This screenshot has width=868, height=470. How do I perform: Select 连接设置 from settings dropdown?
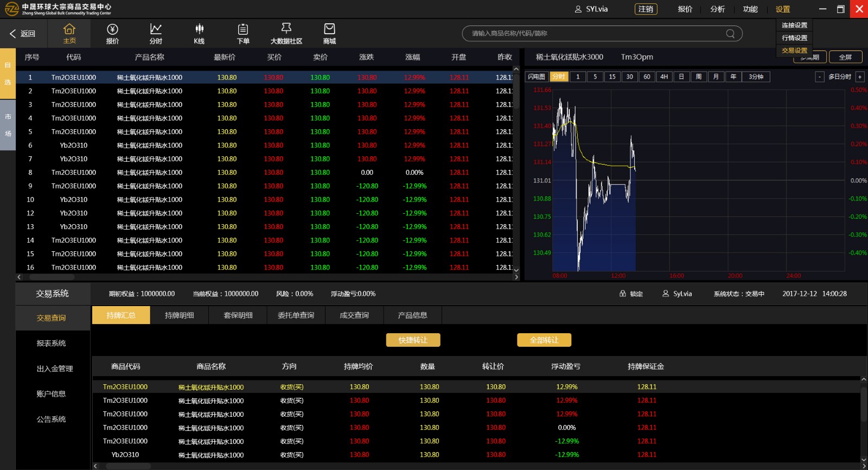pyautogui.click(x=794, y=26)
